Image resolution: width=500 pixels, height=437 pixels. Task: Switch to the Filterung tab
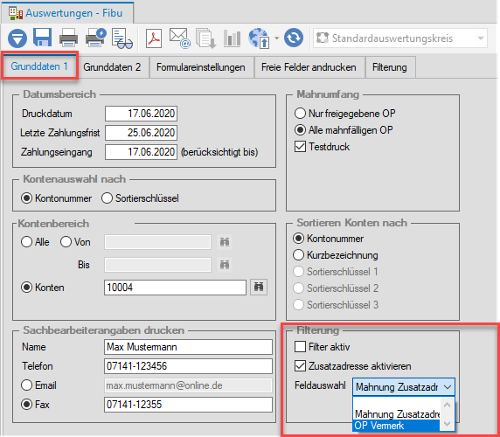[x=390, y=67]
